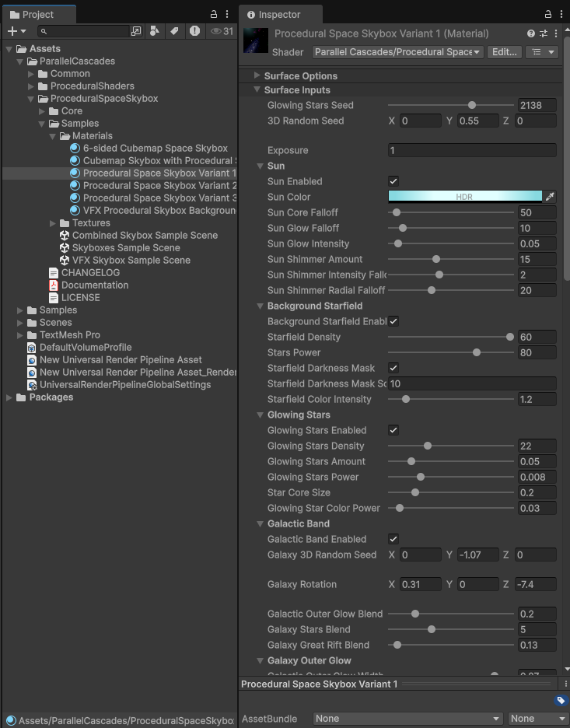Click the Sun Color eyedropper icon

[x=550, y=197]
